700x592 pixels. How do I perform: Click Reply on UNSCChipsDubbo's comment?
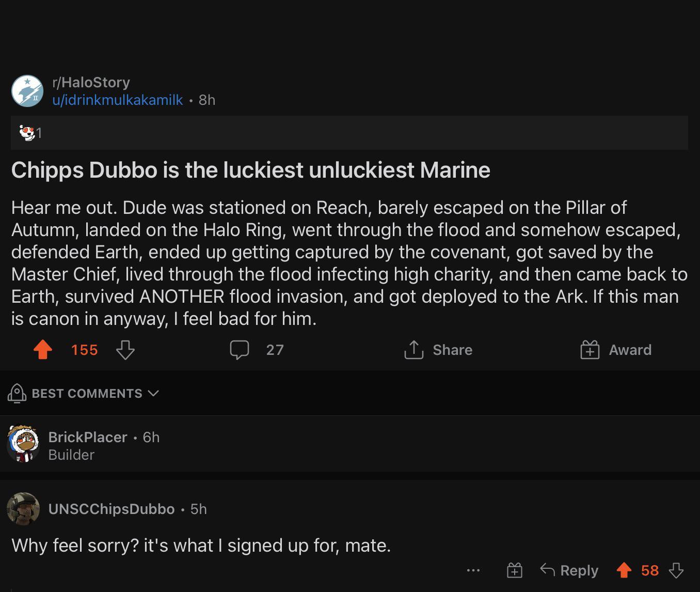(x=570, y=570)
